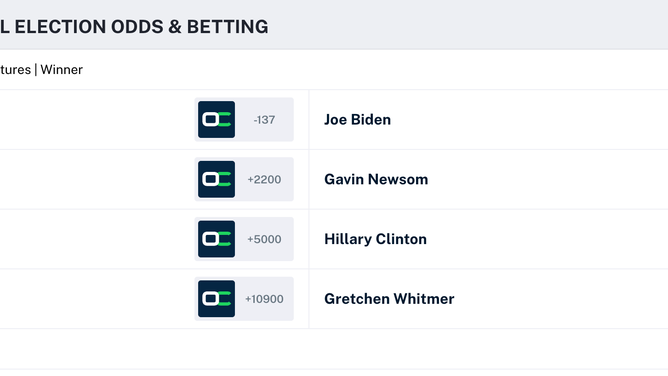This screenshot has height=376, width=668.
Task: Click the empty cell left of Biden's odds
Action: pos(97,120)
